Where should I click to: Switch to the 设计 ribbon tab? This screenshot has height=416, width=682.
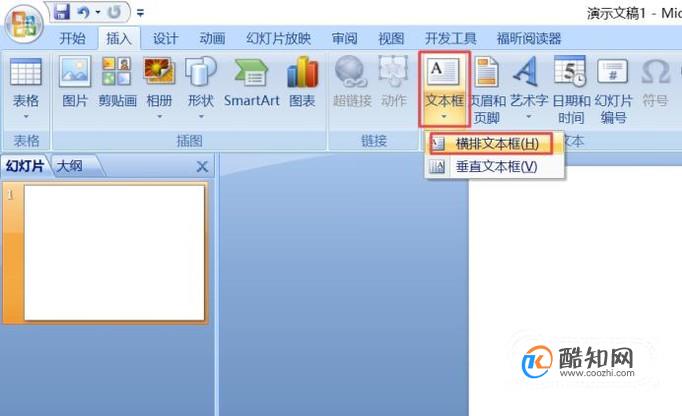(x=166, y=38)
